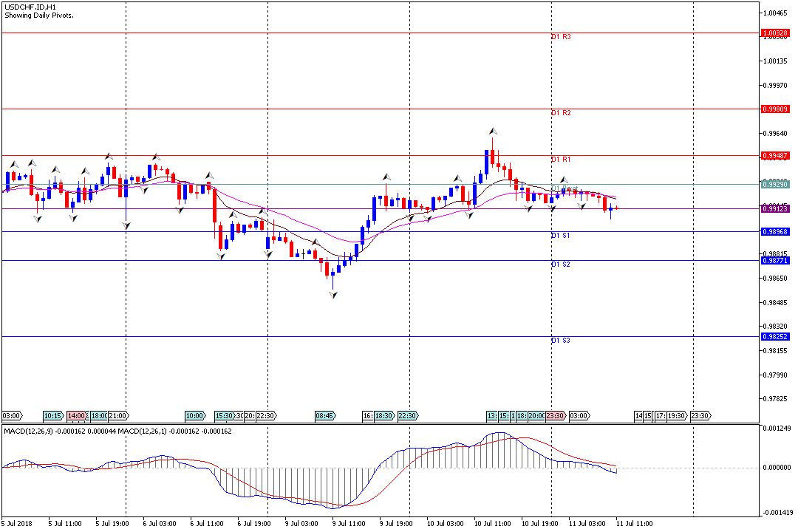The height and width of the screenshot is (532, 798).
Task: Click the 0.001249 MACD scale value
Action: pyautogui.click(x=777, y=429)
